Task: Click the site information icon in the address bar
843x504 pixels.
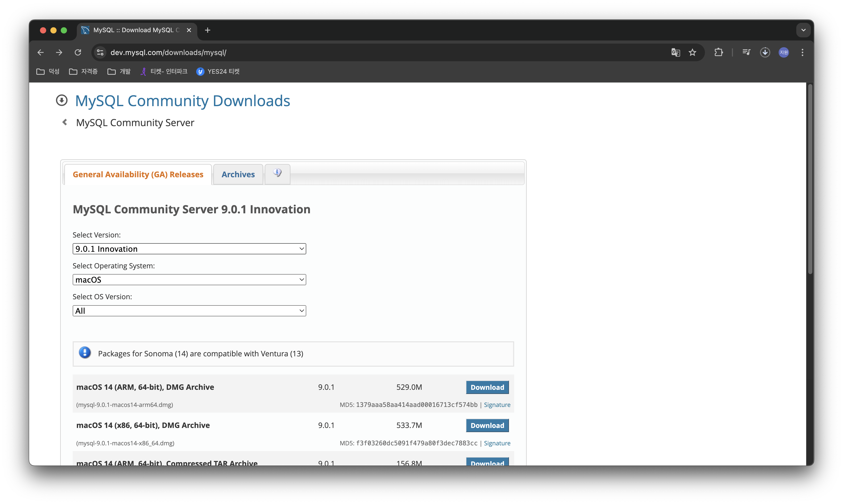Action: coord(100,52)
